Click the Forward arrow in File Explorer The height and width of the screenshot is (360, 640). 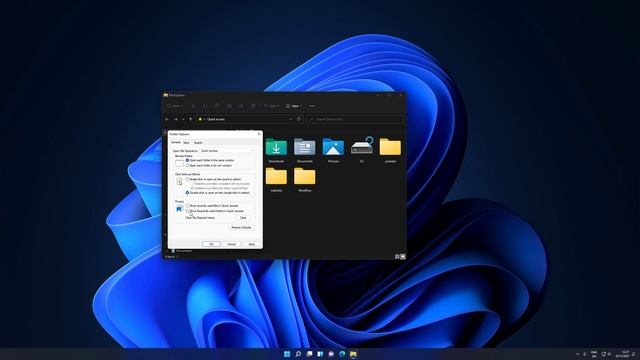[176, 119]
